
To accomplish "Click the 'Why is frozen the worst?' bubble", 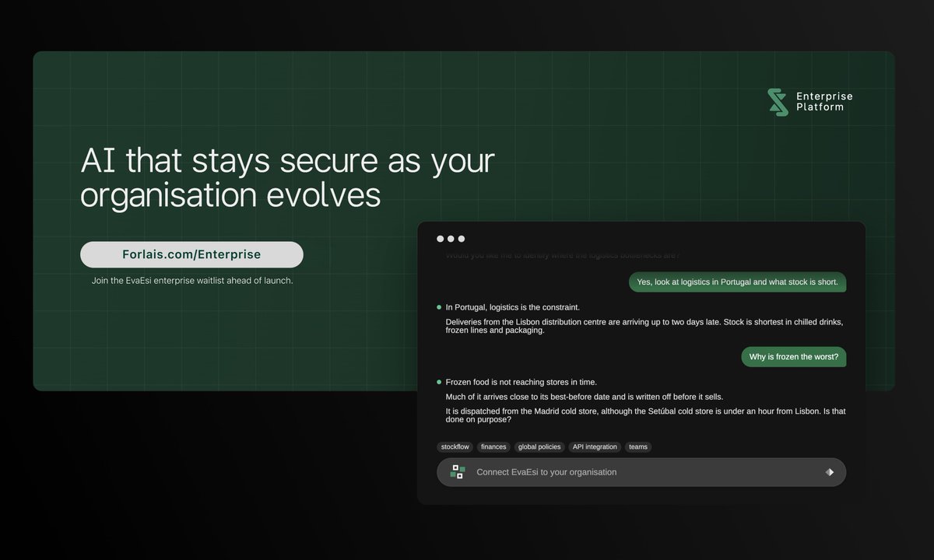I will pos(794,357).
